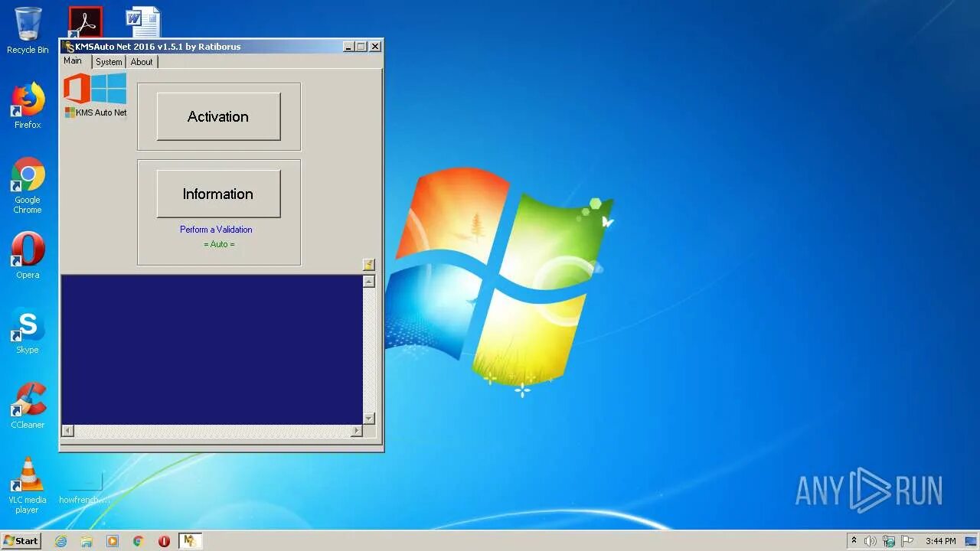This screenshot has height=551, width=980.
Task: Click the log scrollbar up arrow
Action: [369, 282]
